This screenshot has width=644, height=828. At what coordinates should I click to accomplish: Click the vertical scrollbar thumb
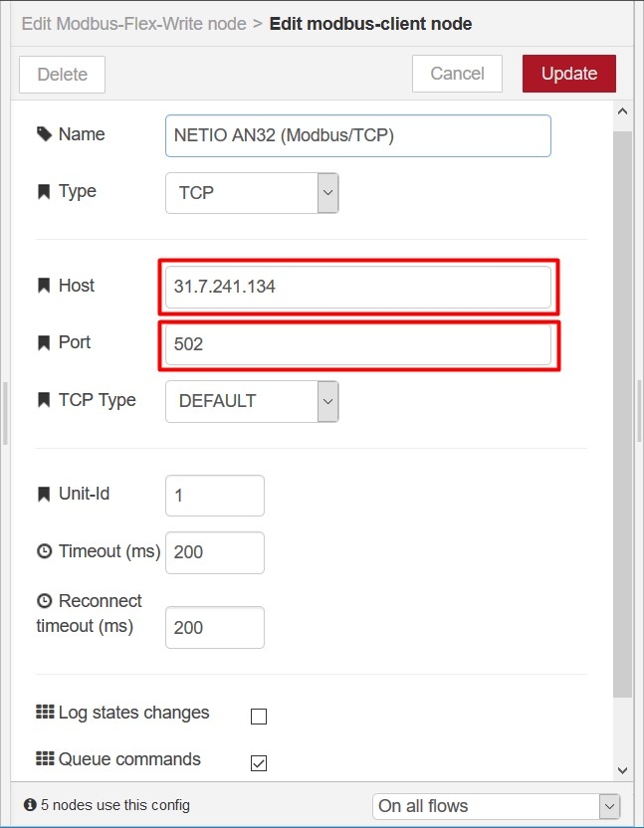(622, 415)
